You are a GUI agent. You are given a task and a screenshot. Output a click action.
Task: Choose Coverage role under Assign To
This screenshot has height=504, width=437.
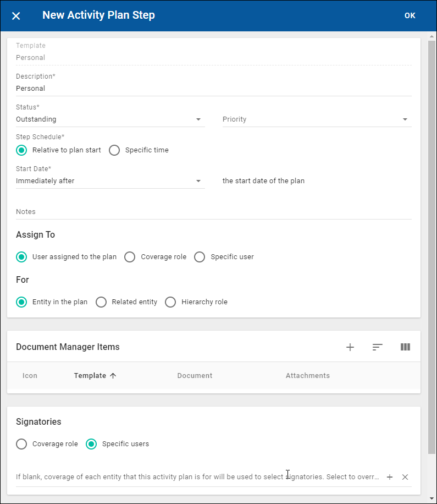[x=130, y=257]
